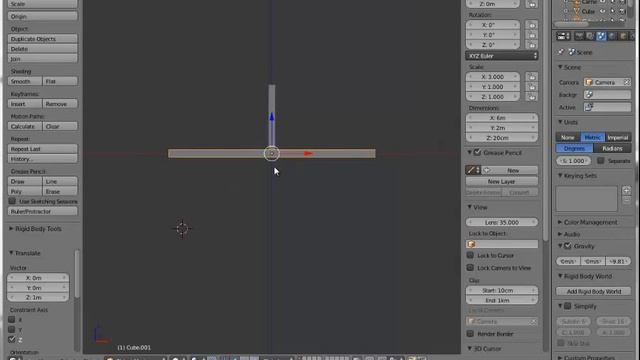
Task: Click the Lock to Object field
Action: tap(502, 244)
